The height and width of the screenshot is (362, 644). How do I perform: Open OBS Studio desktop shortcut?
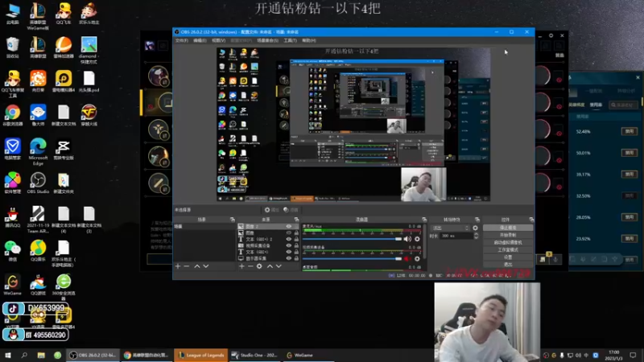click(38, 183)
